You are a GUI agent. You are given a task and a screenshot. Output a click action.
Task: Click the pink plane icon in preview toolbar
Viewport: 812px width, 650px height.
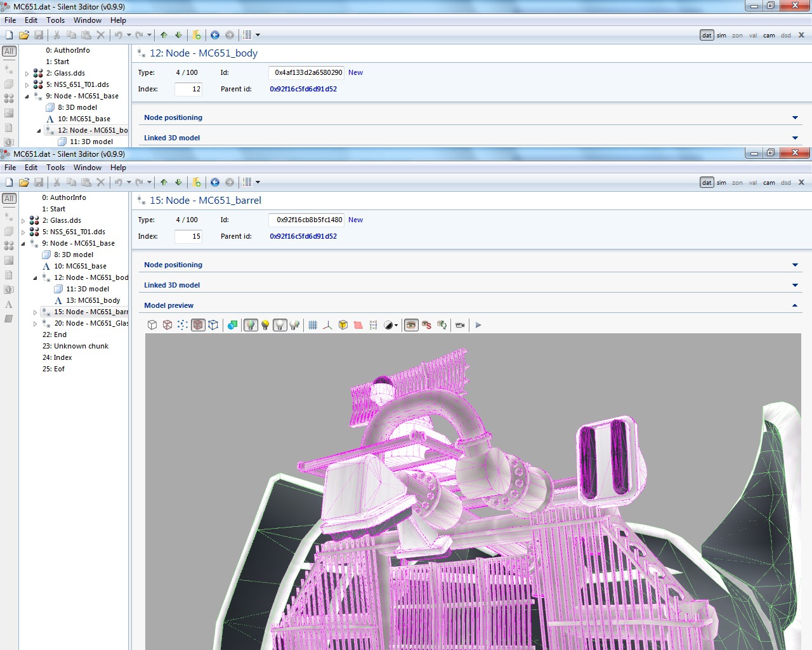[358, 325]
